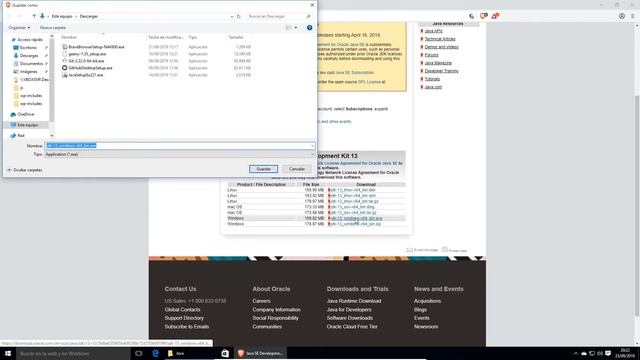Click the Brave rewards icon in browser toolbar
The height and width of the screenshot is (360, 640).
coord(495,16)
